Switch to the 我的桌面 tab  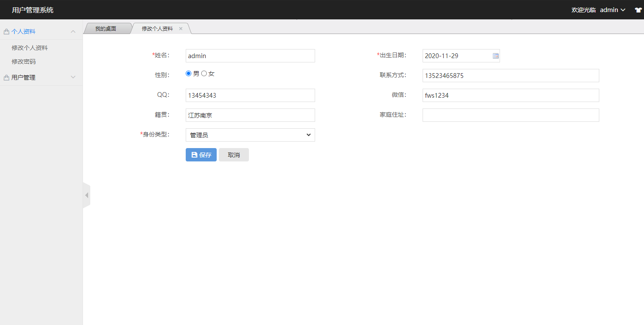click(x=106, y=29)
